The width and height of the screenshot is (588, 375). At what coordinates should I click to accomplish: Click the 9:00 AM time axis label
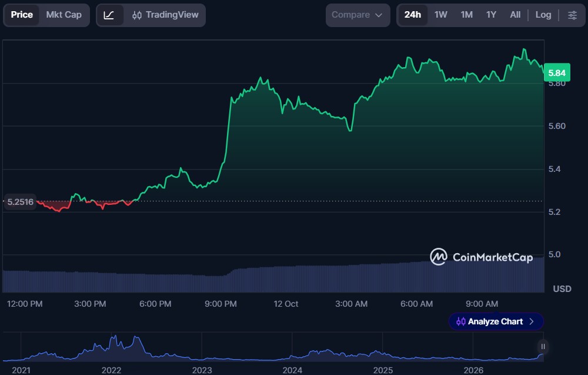[482, 304]
